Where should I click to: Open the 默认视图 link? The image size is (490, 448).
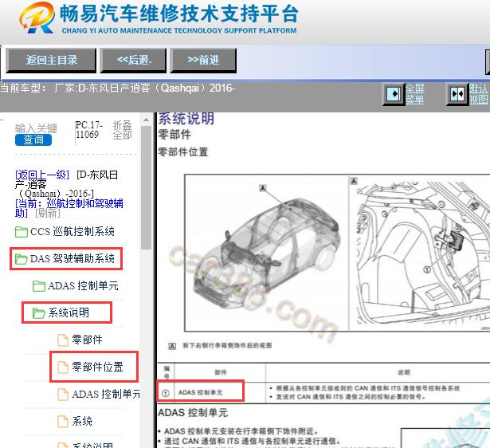point(478,94)
